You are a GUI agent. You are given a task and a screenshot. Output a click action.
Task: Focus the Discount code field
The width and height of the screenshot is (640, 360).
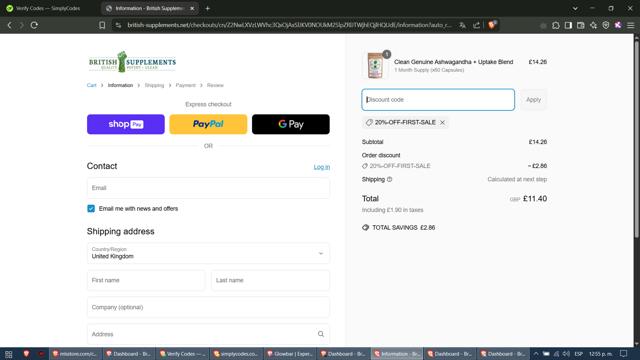pos(438,100)
